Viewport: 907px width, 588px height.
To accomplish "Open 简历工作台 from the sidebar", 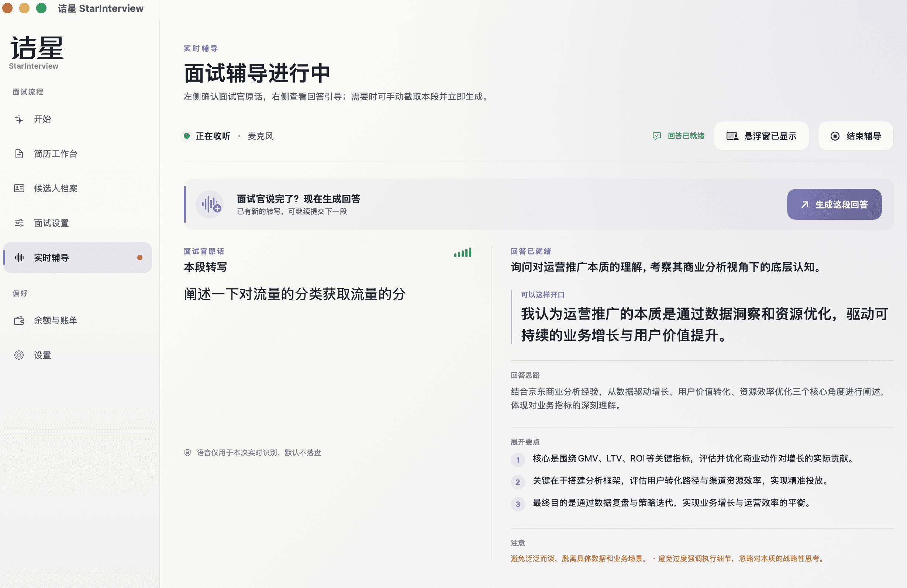I will [x=77, y=153].
